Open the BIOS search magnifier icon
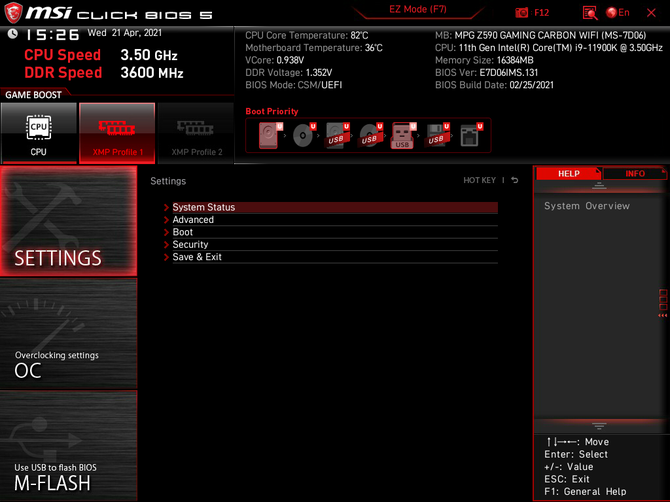670x502 pixels. pyautogui.click(x=590, y=13)
